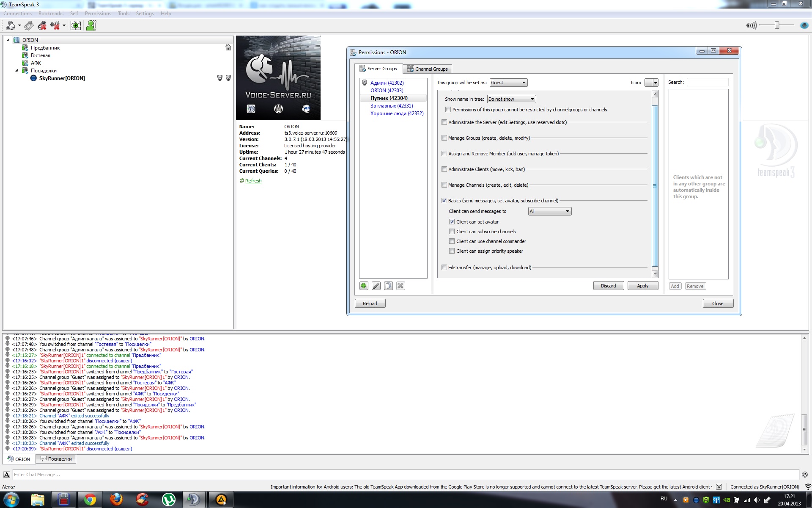Click the connection quality wifi icon
812x508 pixels.
pos(808,487)
